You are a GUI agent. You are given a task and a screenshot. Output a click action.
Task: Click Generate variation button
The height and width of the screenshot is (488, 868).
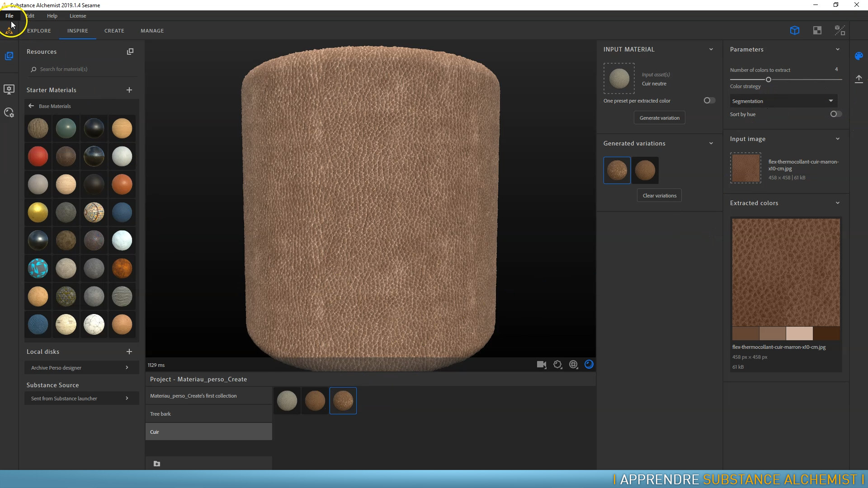(x=659, y=118)
